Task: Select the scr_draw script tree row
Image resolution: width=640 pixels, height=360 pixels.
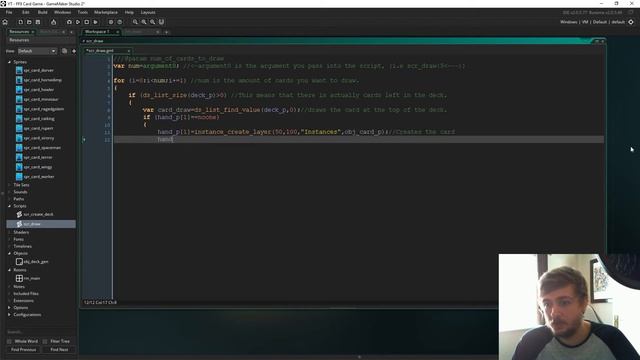Action: 41,224
